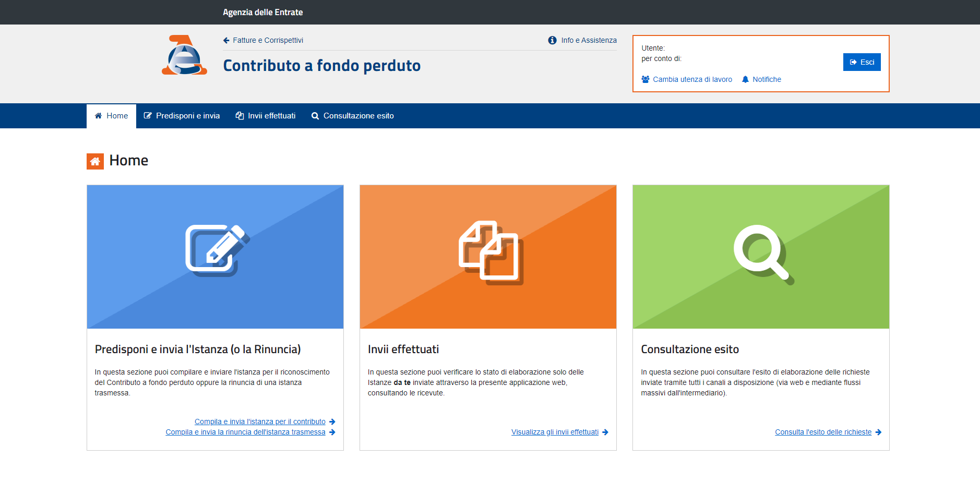The width and height of the screenshot is (980, 482).
Task: Click the Contributo a fondo perduto title
Action: click(x=321, y=66)
